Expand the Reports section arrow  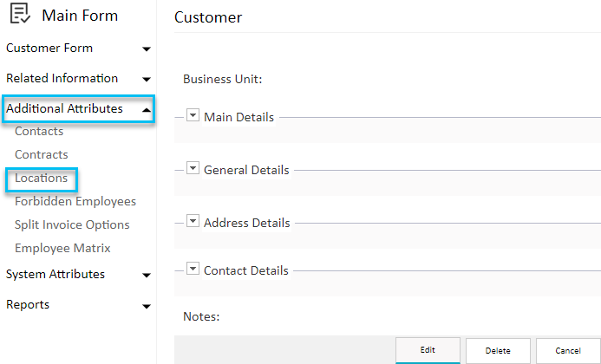click(x=146, y=306)
